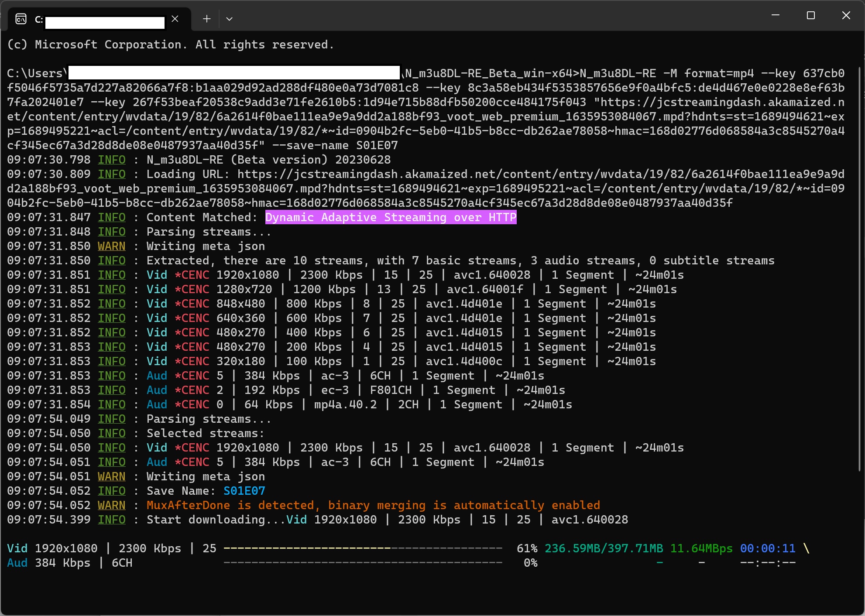Click the Vid 1920x1080 download progress bar
Viewport: 865px width, 616px height.
[362, 548]
